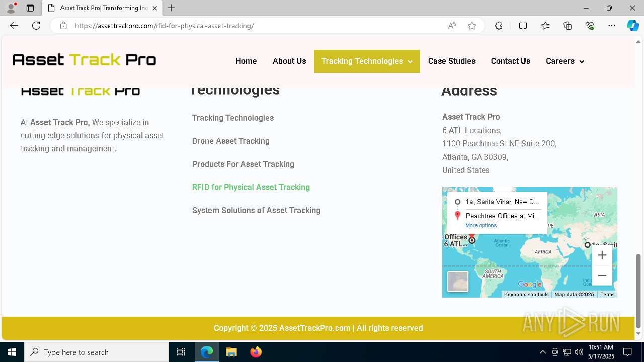Screen dimensions: 644x362
Task: Open RFID for Physical Asset Tracking link
Action: (x=251, y=187)
